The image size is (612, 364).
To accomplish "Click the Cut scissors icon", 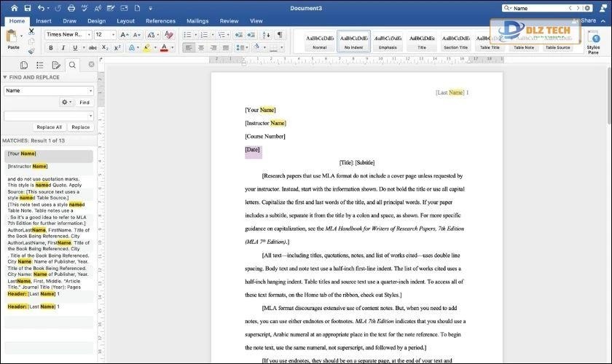I will (x=31, y=31).
